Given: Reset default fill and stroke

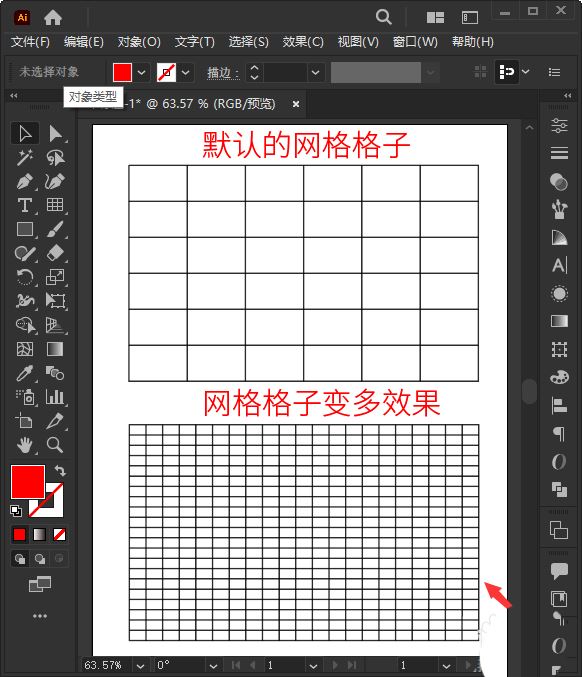Looking at the screenshot, I should tap(16, 511).
